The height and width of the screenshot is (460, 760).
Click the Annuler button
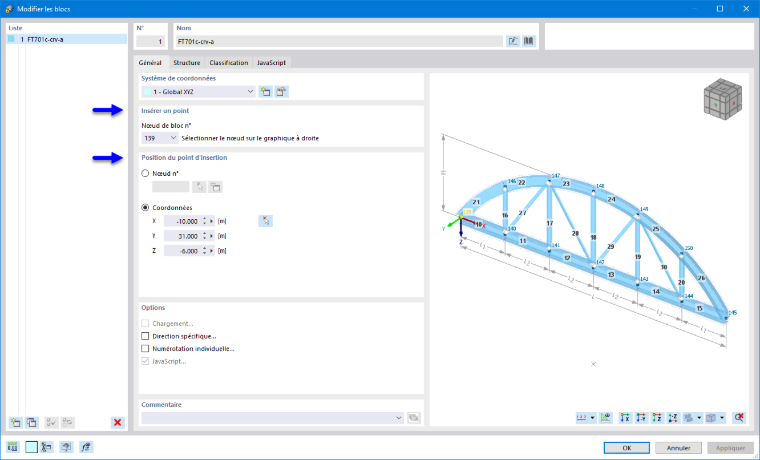click(678, 448)
